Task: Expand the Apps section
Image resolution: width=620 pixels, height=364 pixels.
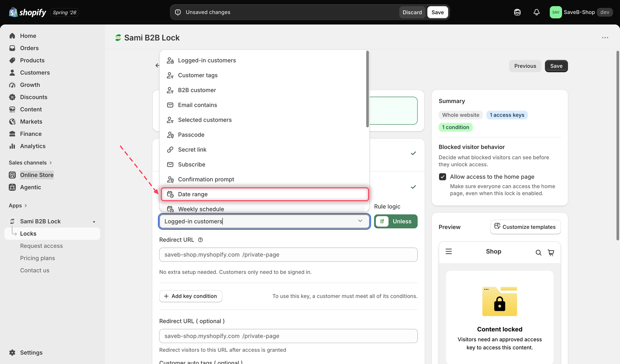Action: click(18, 206)
